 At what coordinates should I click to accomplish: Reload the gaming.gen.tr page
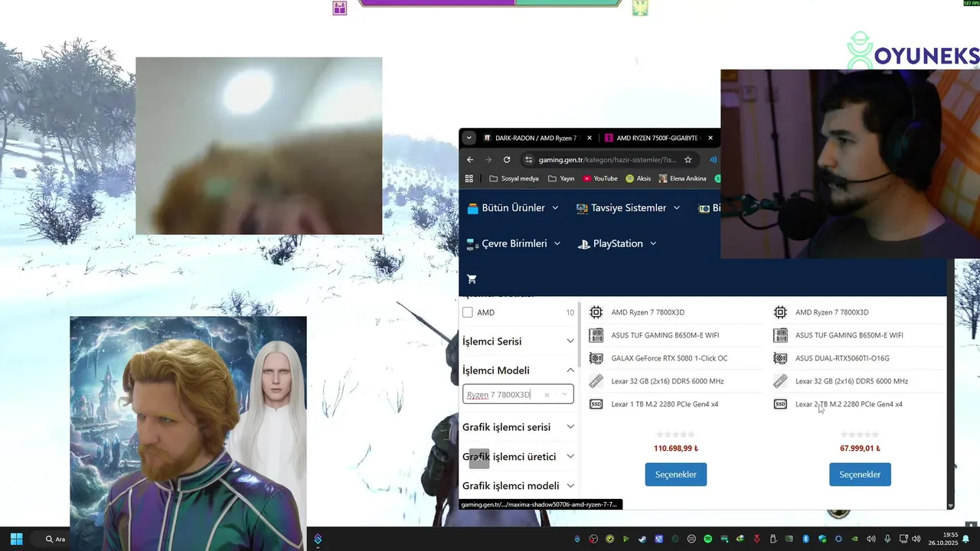coord(507,160)
